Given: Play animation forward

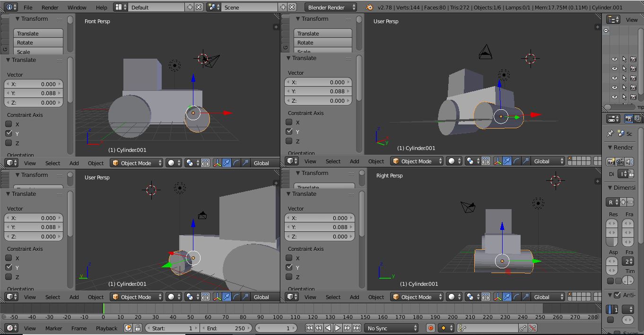Looking at the screenshot, I should (x=338, y=328).
